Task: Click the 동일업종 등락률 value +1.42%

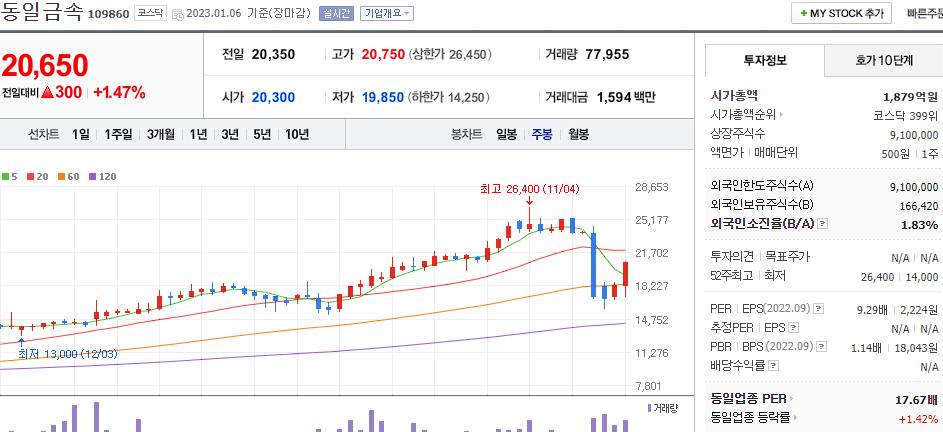Action: pos(918,419)
